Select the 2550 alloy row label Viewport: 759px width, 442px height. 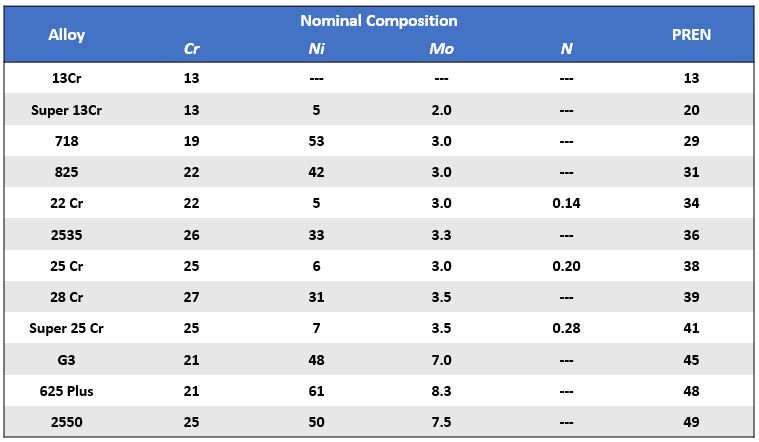pos(66,422)
